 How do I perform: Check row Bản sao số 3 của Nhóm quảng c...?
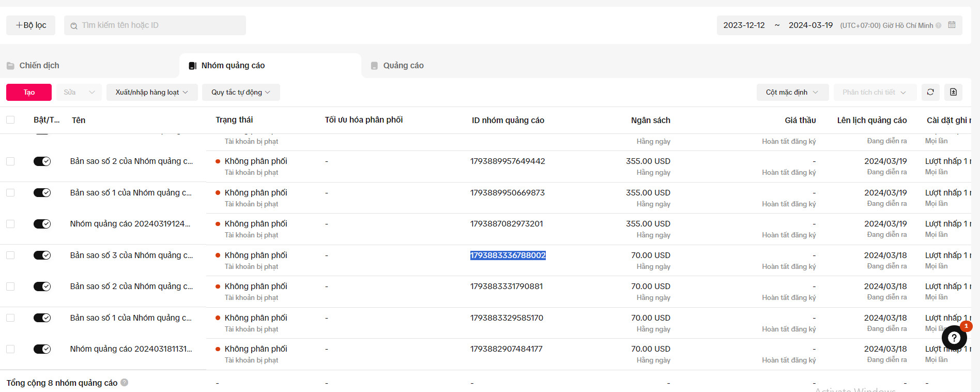coord(10,255)
